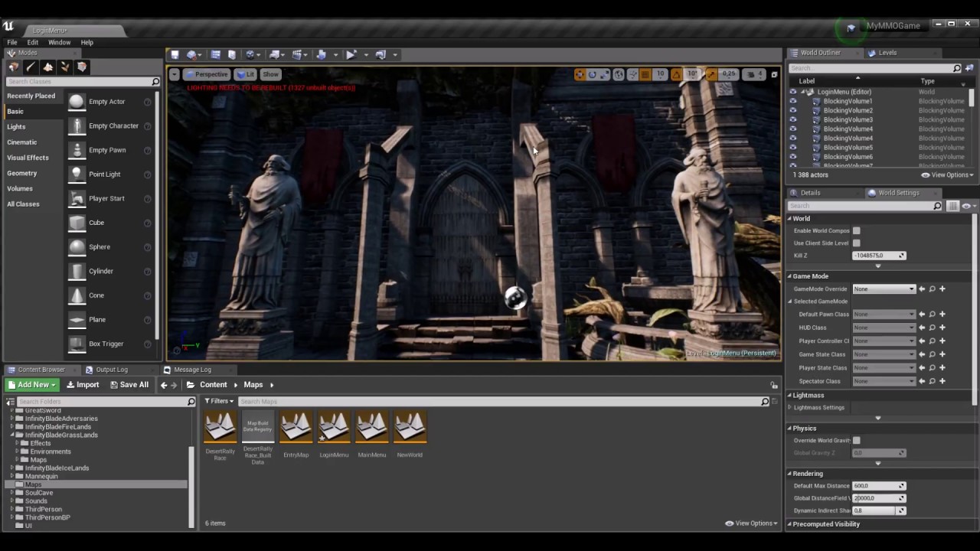Click the Build toolbar icon
Image resolution: width=980 pixels, height=551 pixels.
click(x=322, y=54)
